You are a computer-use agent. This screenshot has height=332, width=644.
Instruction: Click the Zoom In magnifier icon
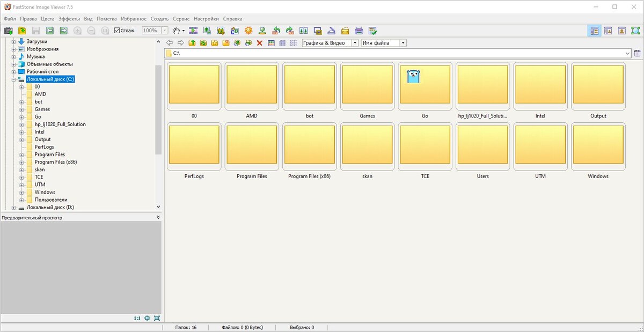pos(78,31)
